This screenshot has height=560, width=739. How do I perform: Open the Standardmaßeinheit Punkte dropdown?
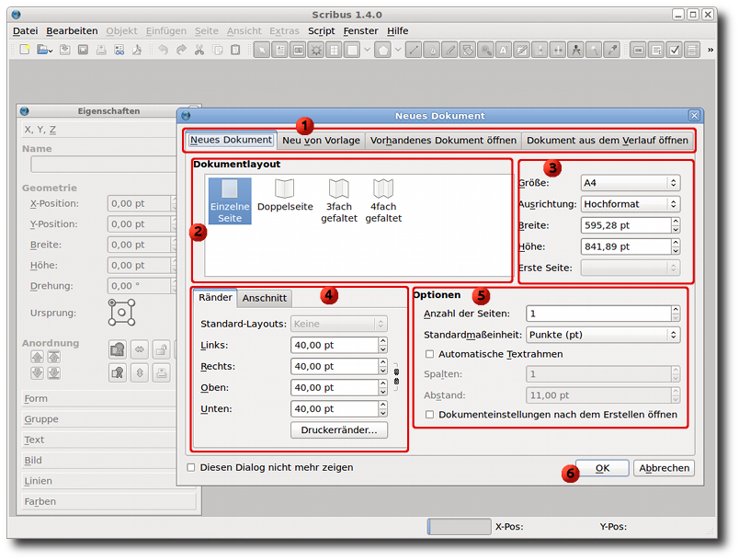click(x=603, y=335)
